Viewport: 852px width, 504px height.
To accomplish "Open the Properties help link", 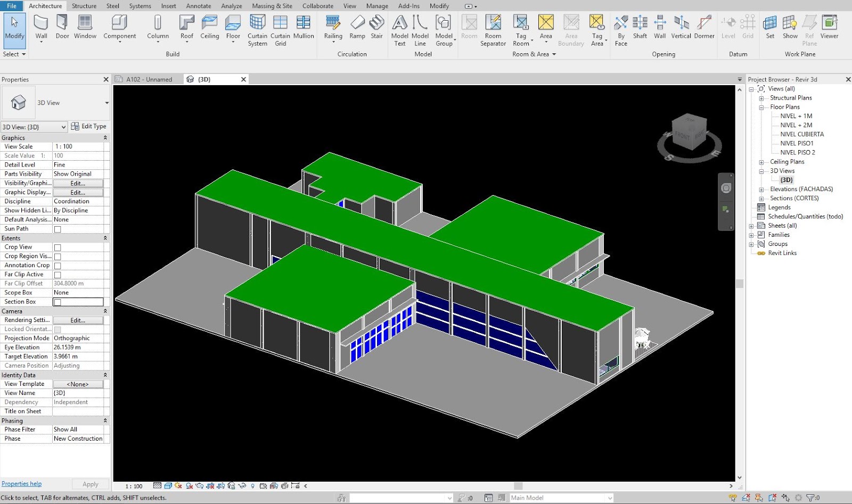I will point(21,483).
